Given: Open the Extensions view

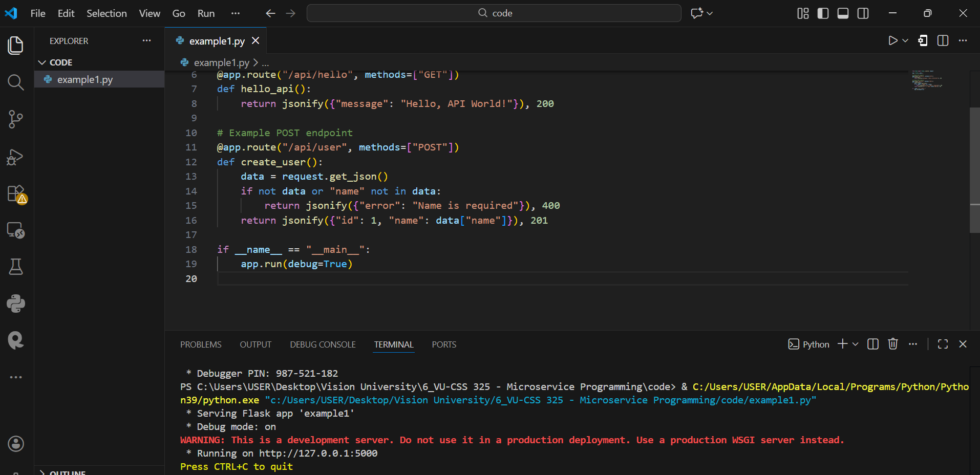Looking at the screenshot, I should (x=16, y=194).
